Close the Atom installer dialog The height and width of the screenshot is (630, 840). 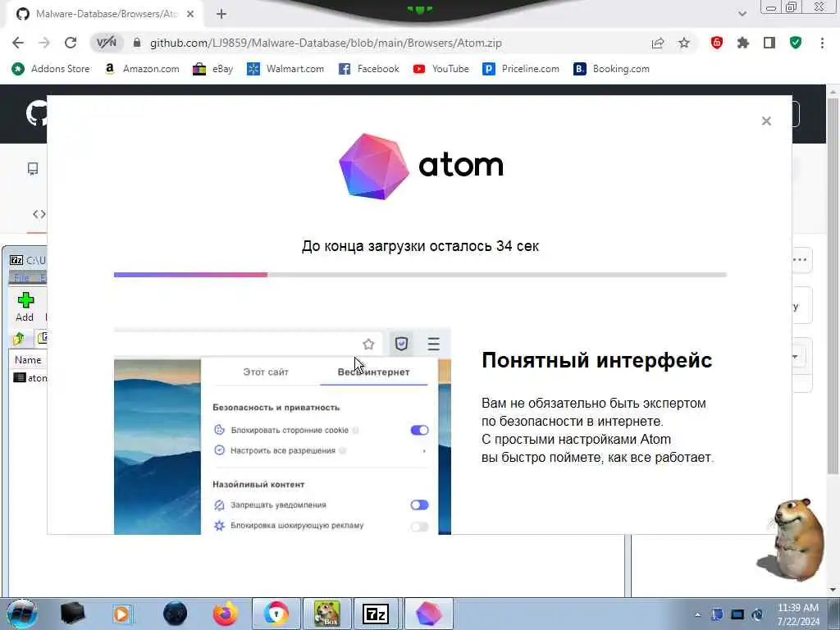click(766, 121)
